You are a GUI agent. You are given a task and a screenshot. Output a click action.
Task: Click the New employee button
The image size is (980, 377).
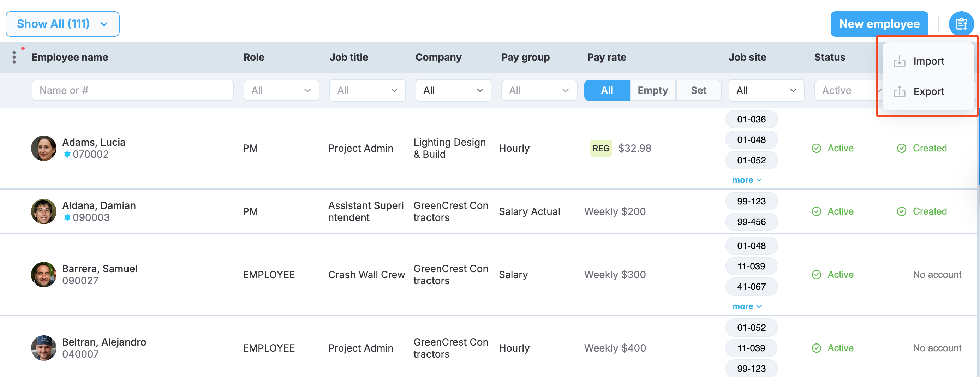click(x=879, y=24)
